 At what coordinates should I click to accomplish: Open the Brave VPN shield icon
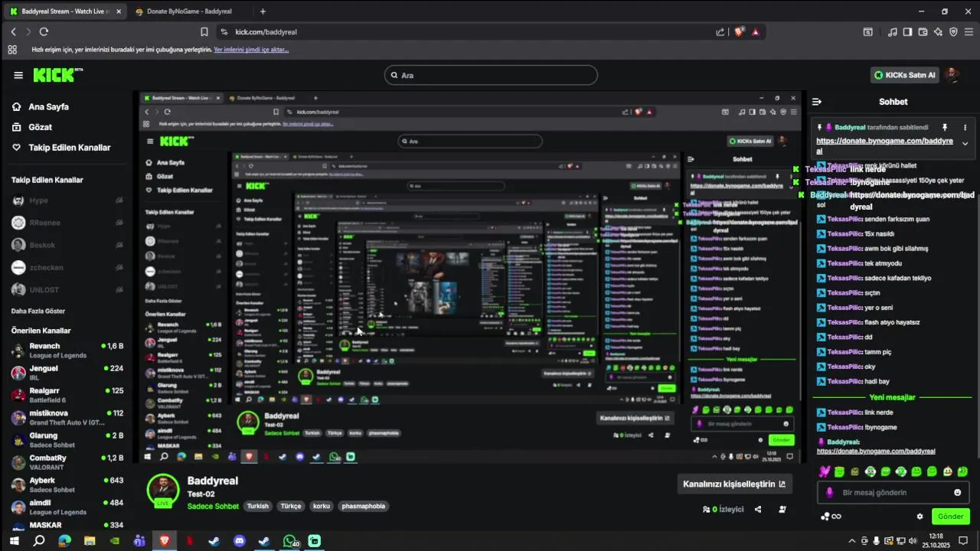953,32
